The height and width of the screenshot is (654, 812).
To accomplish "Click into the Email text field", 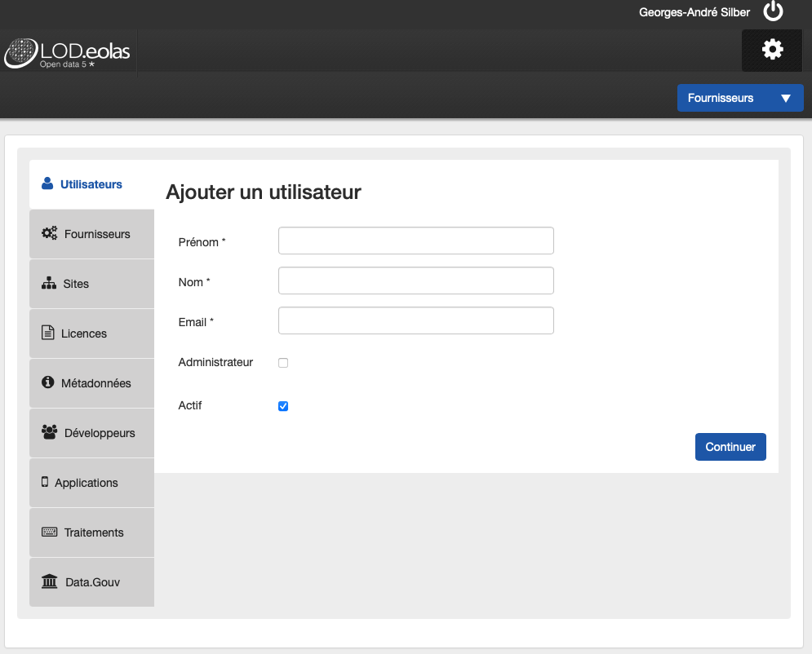I will point(415,320).
